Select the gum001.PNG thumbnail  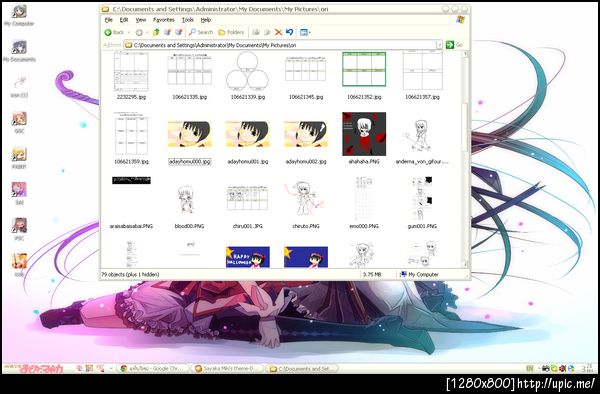(422, 199)
